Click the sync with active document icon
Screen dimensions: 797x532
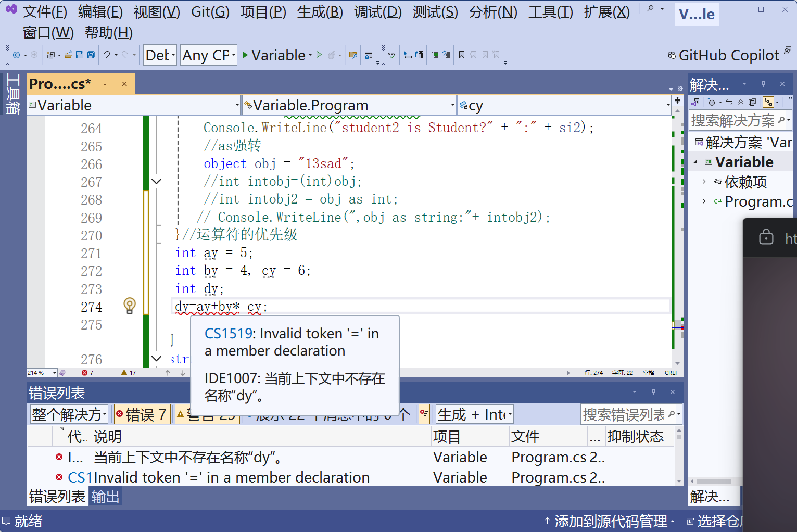click(x=729, y=102)
